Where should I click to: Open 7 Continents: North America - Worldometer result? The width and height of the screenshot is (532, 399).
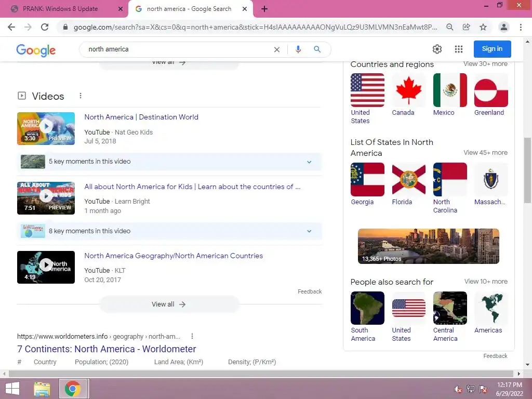click(x=107, y=349)
